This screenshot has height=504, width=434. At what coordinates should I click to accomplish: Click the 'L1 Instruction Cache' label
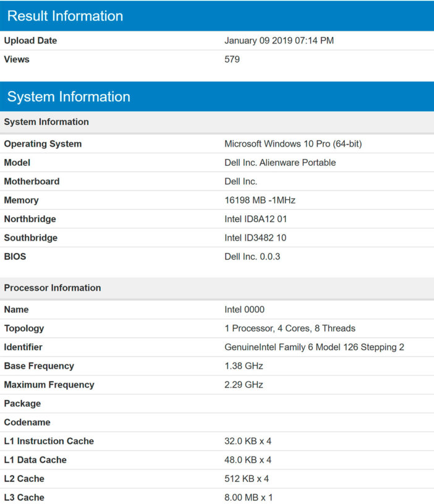(x=49, y=441)
